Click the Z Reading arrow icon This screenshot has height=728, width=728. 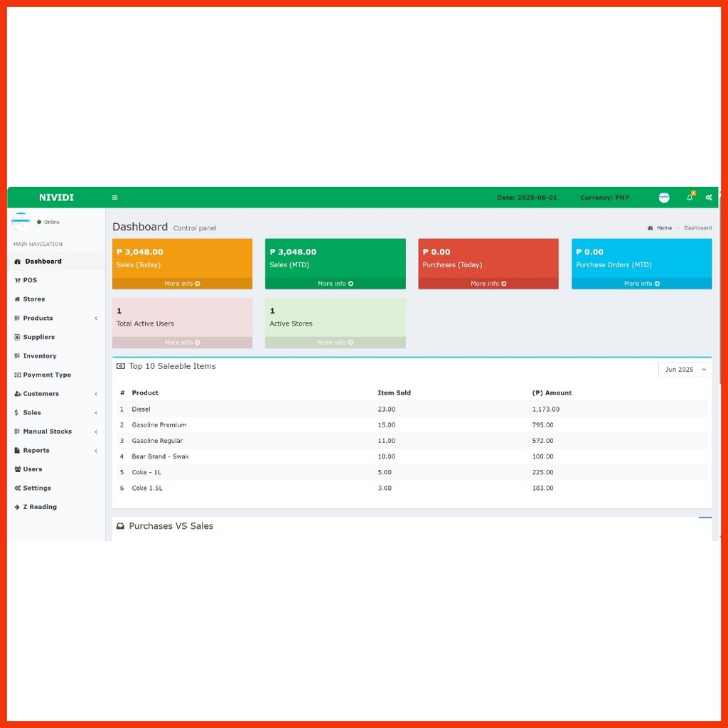[17, 507]
